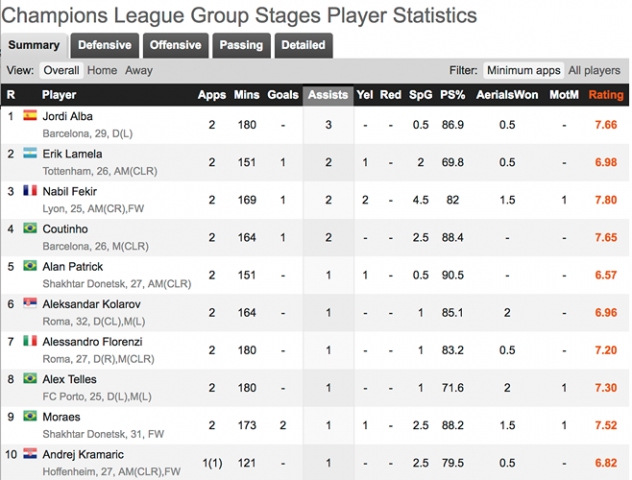The width and height of the screenshot is (632, 480).
Task: Select the Away view option
Action: pos(139,71)
